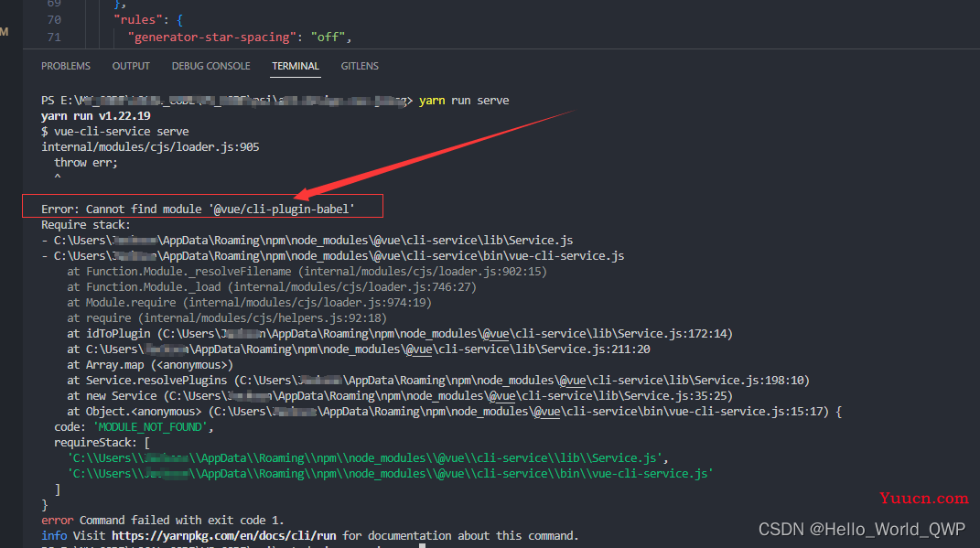The height and width of the screenshot is (548, 980).
Task: Click editor line number 70
Action: pyautogui.click(x=54, y=20)
